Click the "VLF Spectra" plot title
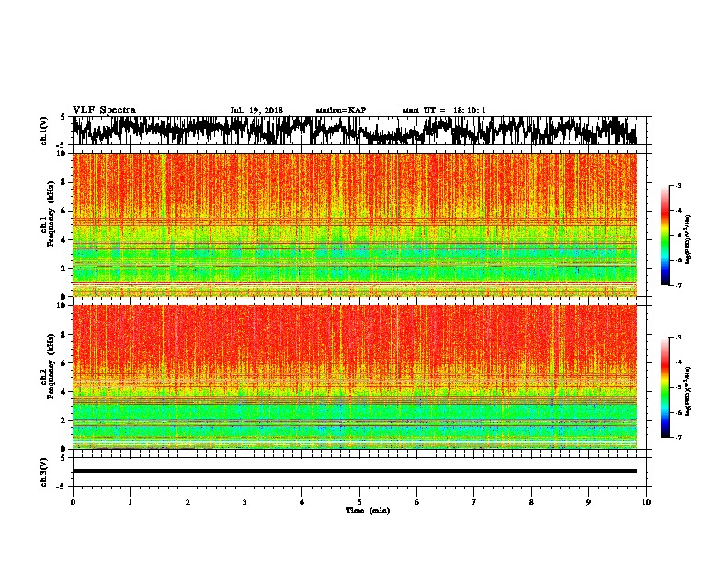 [104, 110]
